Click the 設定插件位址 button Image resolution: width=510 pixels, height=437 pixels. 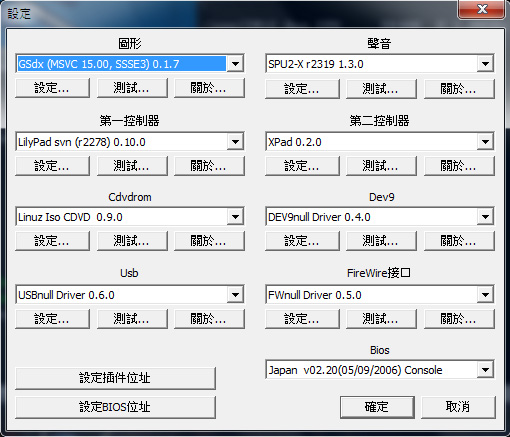coord(115,378)
